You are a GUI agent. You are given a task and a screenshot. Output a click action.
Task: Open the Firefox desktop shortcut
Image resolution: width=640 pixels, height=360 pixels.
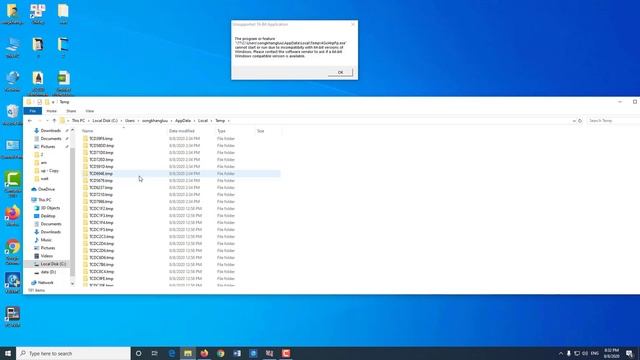tap(13, 216)
